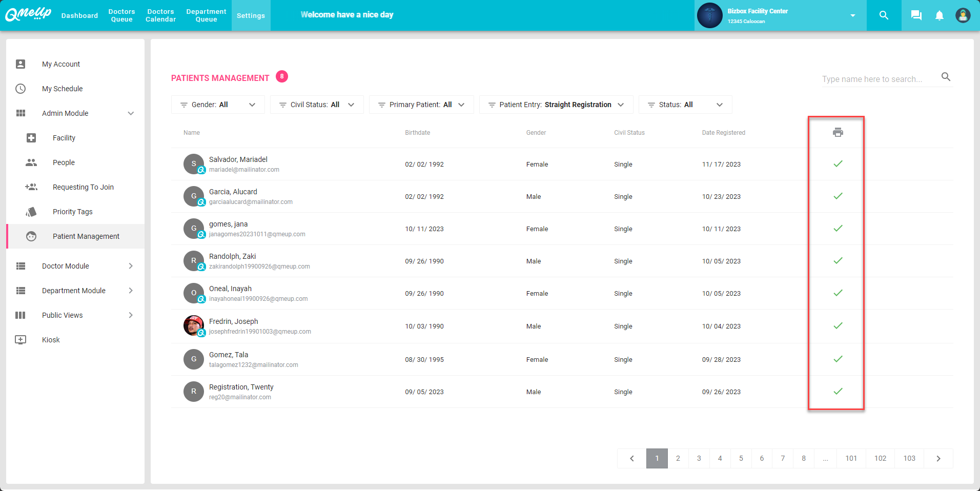
Task: Open the user profile avatar icon
Action: 963,15
